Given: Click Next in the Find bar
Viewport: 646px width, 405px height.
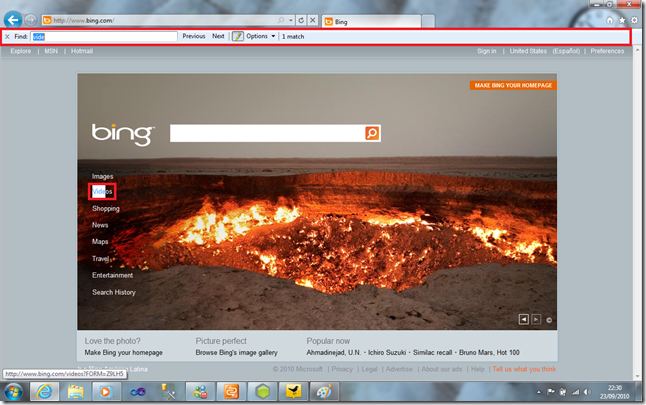Looking at the screenshot, I should (x=218, y=36).
